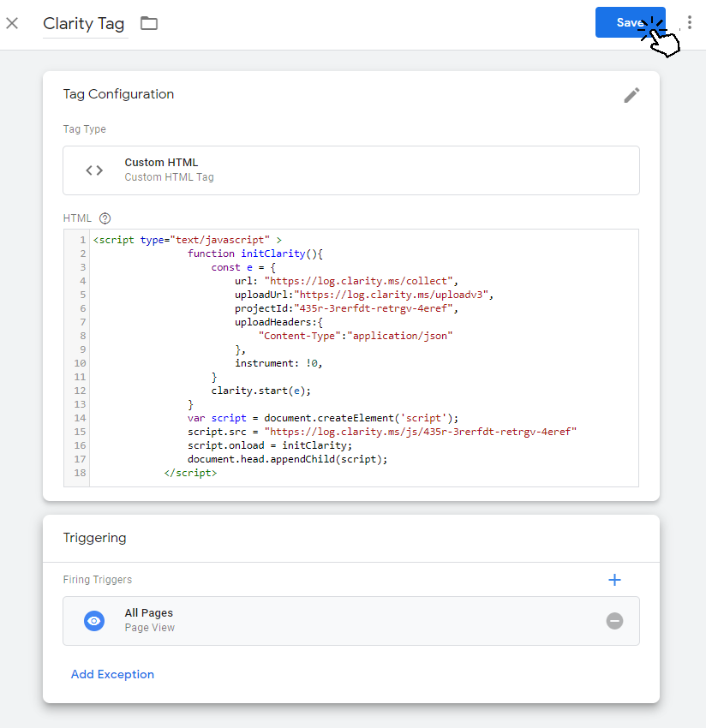Rename the Clarity Tag title field

click(x=84, y=24)
